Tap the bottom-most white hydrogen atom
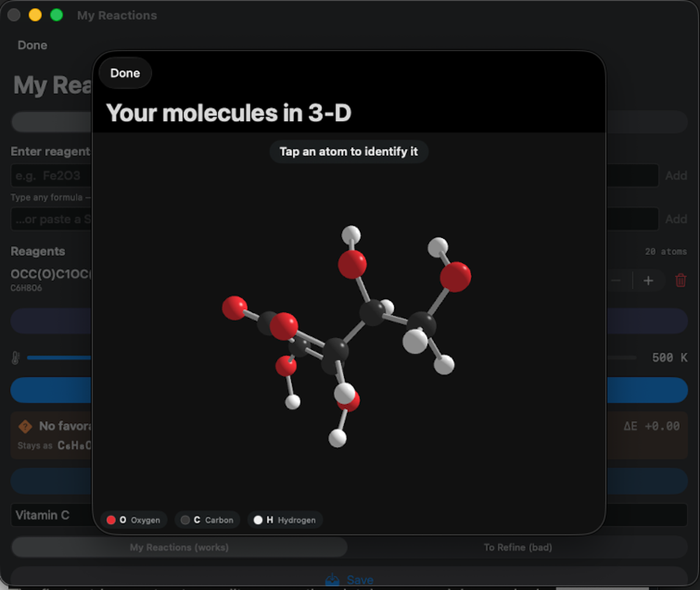 pos(338,438)
